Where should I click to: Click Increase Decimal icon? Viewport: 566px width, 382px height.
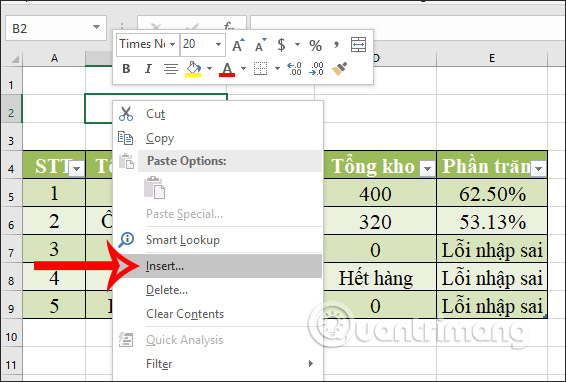[x=294, y=68]
